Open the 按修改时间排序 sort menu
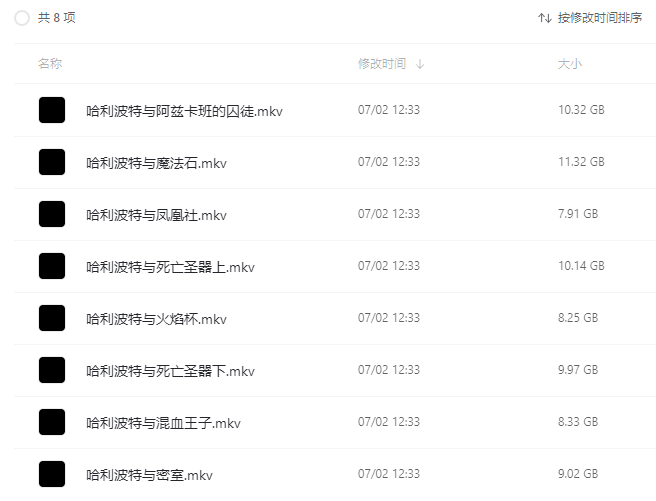 click(x=590, y=18)
